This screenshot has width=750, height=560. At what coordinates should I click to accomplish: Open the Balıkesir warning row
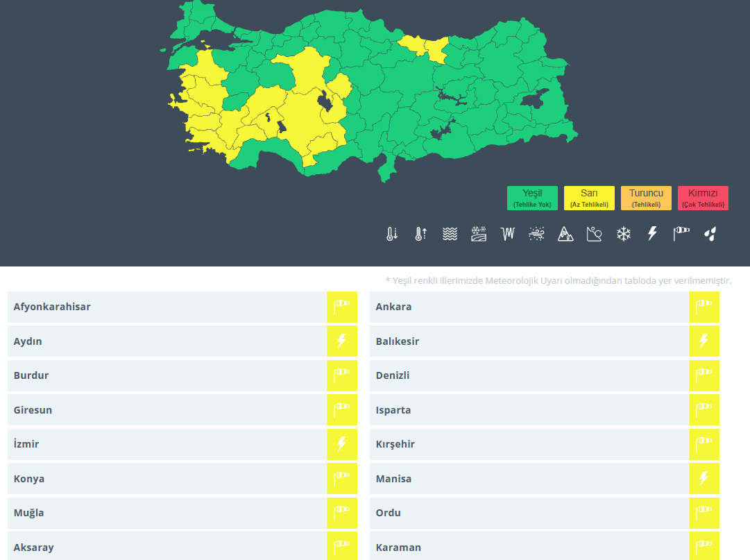coord(529,341)
